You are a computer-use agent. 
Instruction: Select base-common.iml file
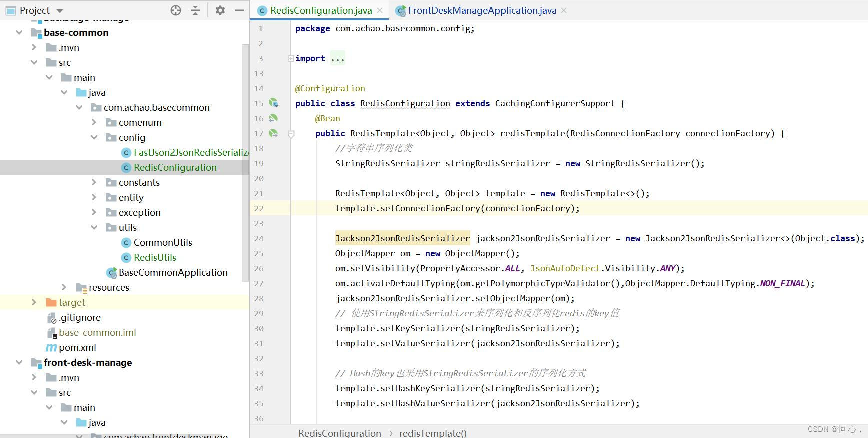point(97,332)
